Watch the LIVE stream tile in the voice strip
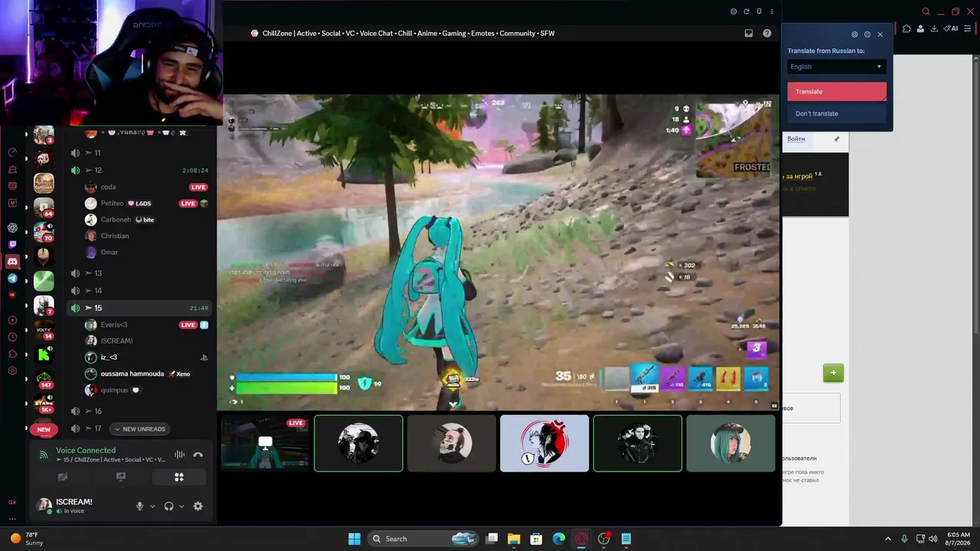 coord(265,443)
